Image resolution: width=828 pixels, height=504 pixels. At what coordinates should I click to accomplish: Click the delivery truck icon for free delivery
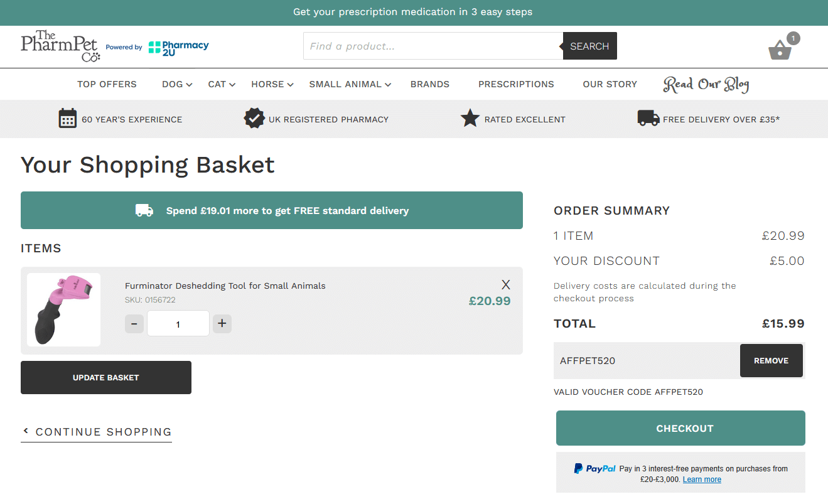click(648, 118)
